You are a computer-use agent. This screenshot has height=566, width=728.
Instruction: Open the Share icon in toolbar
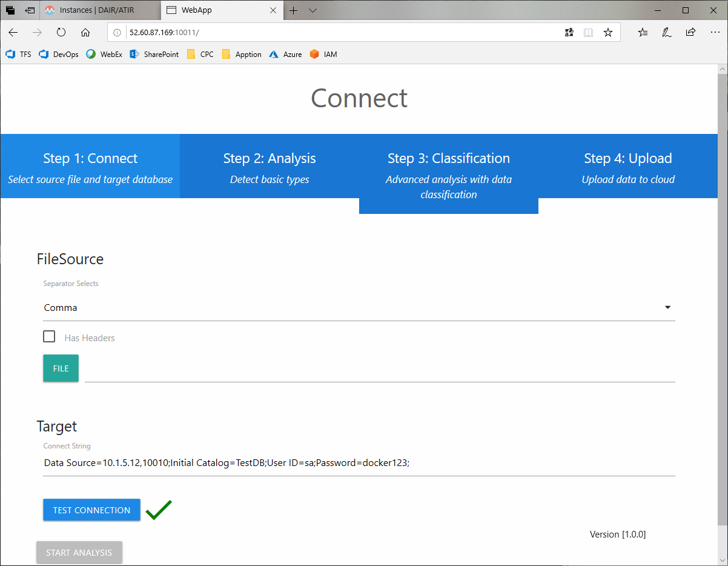click(690, 33)
